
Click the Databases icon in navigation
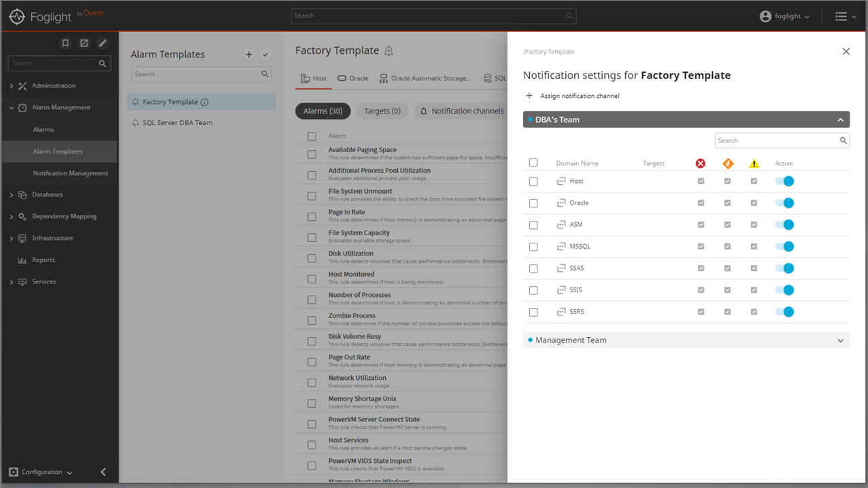click(x=22, y=194)
